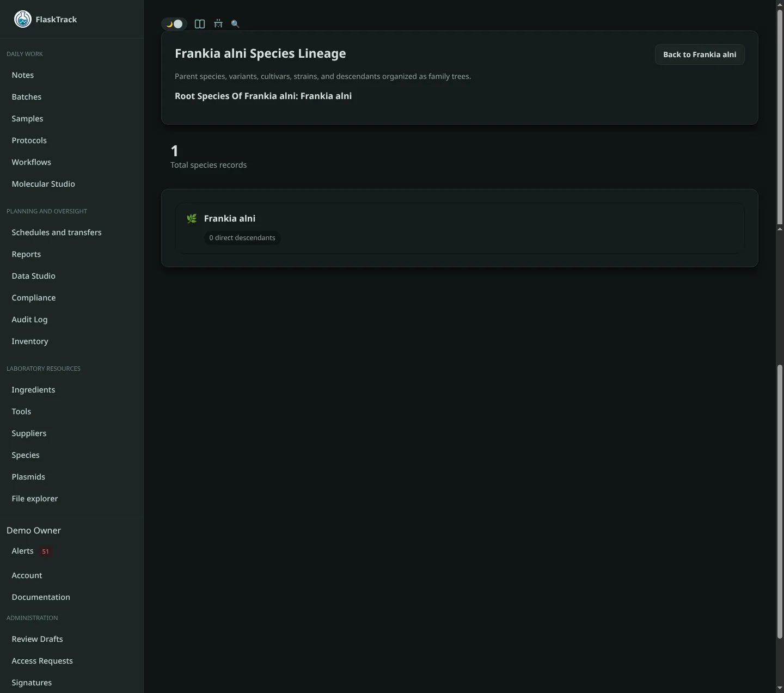Click the leaf icon beside Frankia alni
The height and width of the screenshot is (693, 784).
point(192,218)
